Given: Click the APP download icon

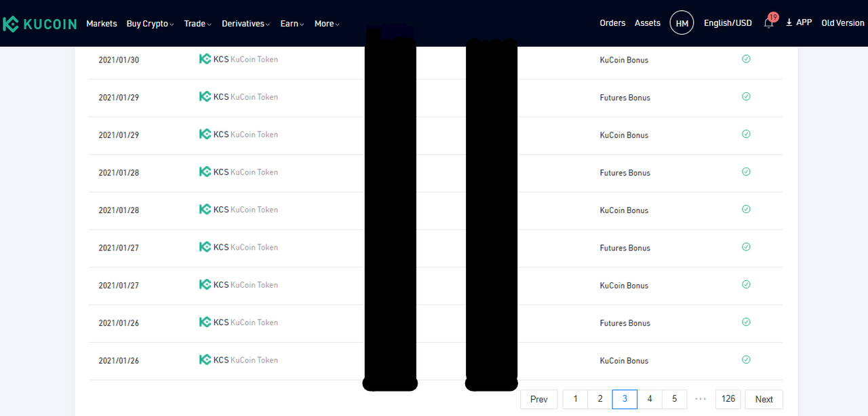Looking at the screenshot, I should point(789,22).
